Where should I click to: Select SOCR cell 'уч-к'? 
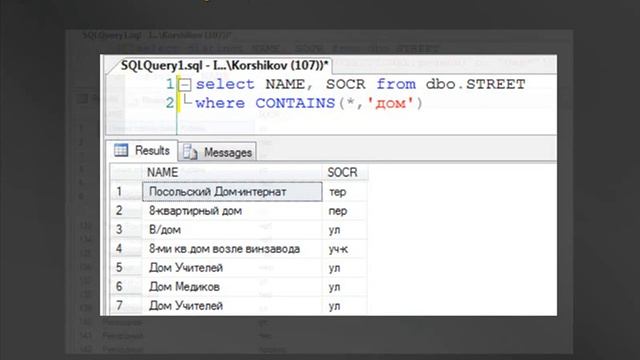(345, 249)
